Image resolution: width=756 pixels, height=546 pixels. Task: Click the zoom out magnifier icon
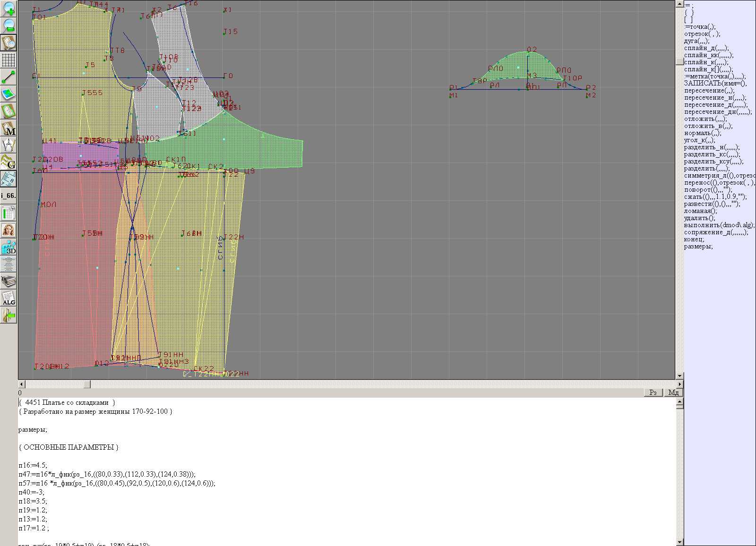(x=9, y=26)
